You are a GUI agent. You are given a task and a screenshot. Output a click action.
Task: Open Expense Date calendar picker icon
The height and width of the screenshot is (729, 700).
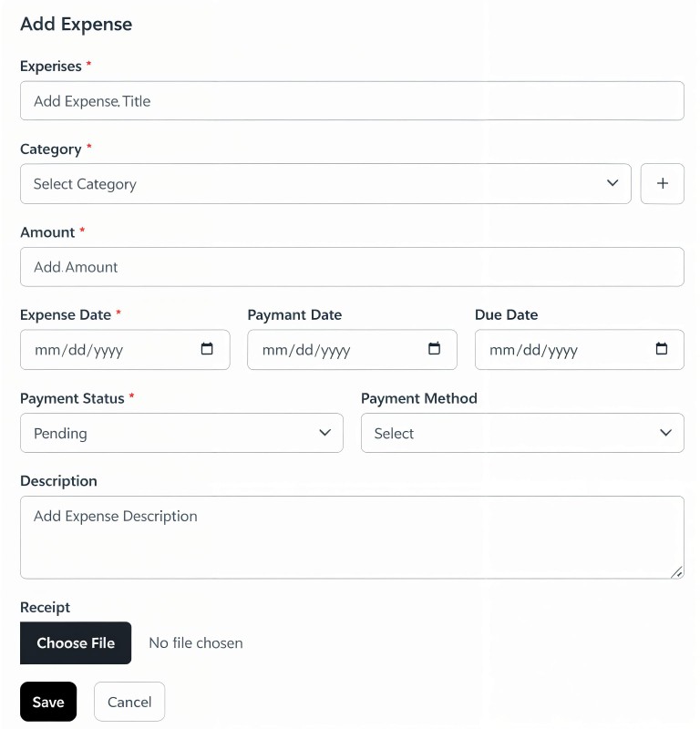[207, 349]
